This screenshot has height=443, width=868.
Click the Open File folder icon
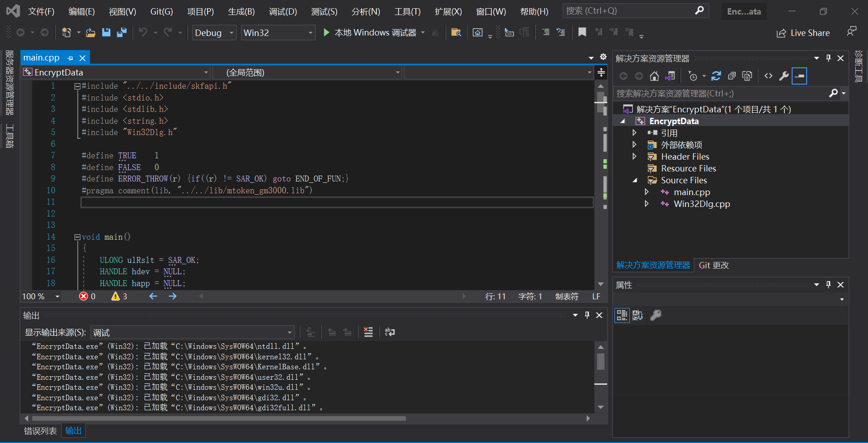tap(91, 32)
